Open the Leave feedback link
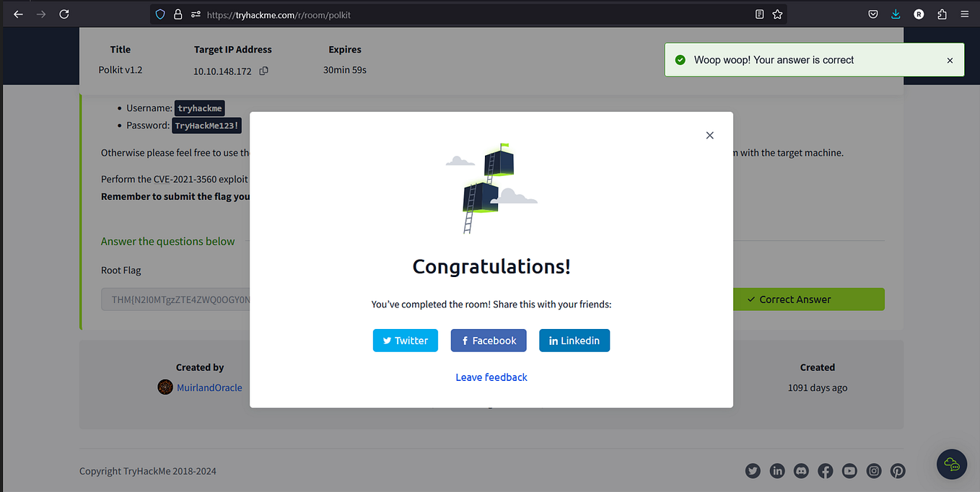The width and height of the screenshot is (980, 492). pyautogui.click(x=491, y=377)
